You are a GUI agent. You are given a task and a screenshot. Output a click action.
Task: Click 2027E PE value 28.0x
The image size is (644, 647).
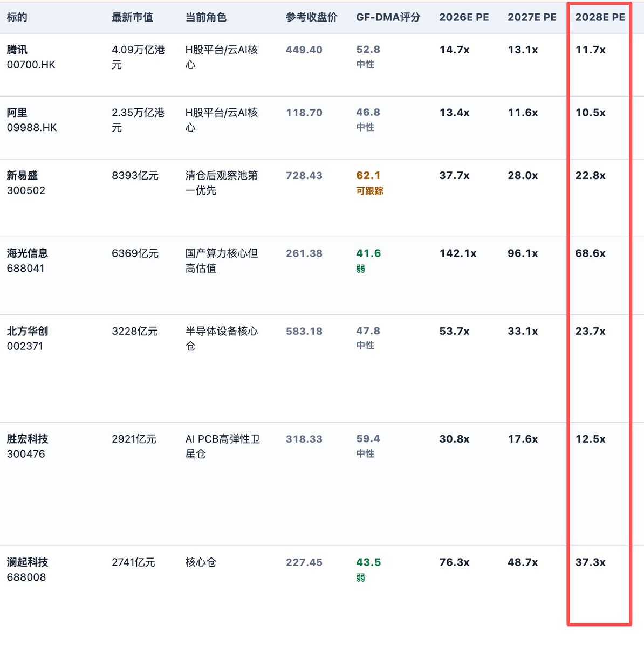(523, 175)
